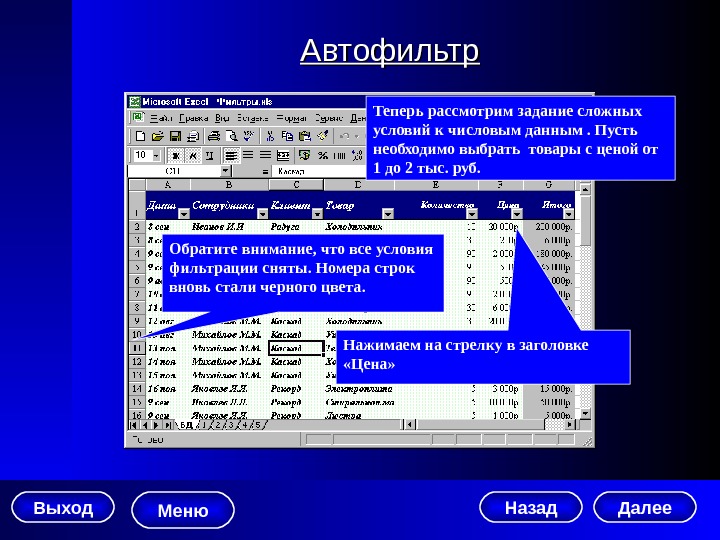Click the Назад button
The width and height of the screenshot is (720, 540).
tap(531, 507)
